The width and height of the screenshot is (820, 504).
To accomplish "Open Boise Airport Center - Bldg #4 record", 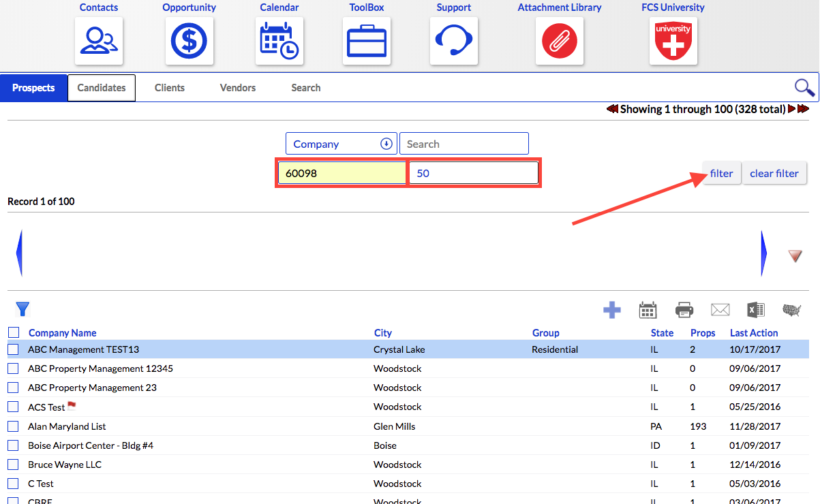I will pos(91,445).
